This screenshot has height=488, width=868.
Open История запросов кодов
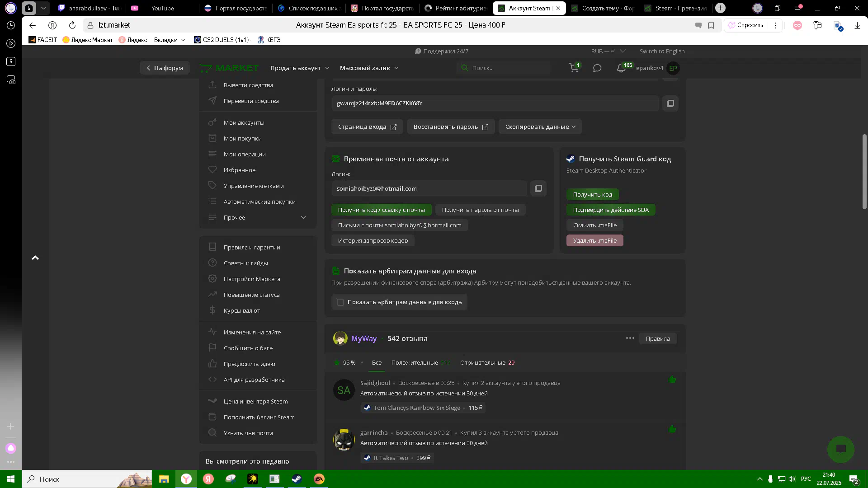(373, 240)
